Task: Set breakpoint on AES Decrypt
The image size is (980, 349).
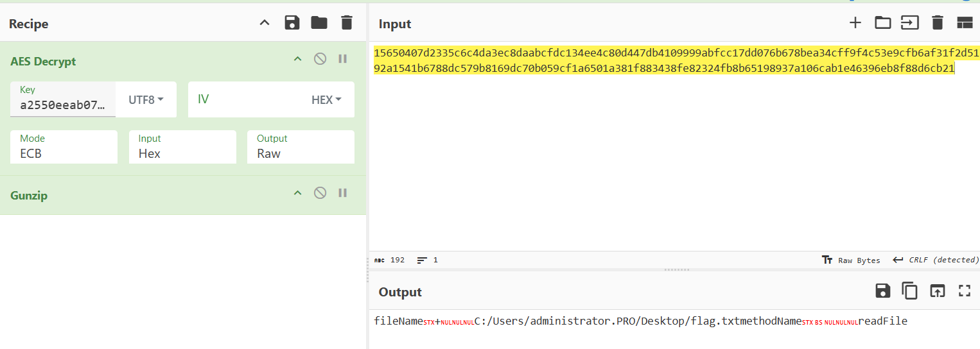Action: [343, 59]
